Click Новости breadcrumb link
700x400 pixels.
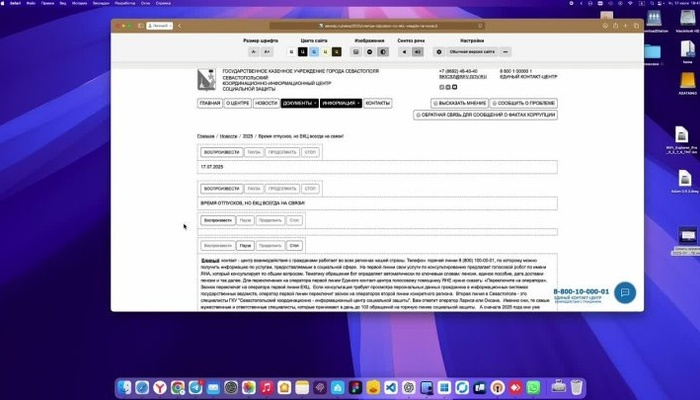228,136
